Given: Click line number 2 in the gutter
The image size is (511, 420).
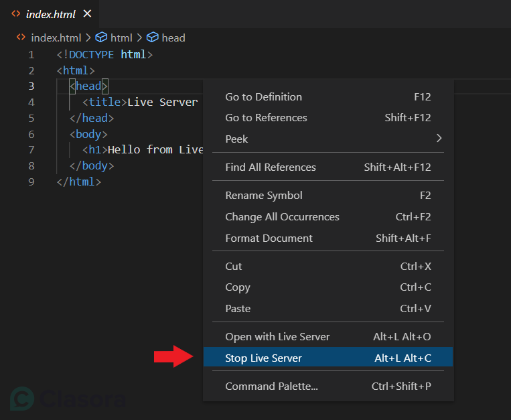Looking at the screenshot, I should click(31, 70).
